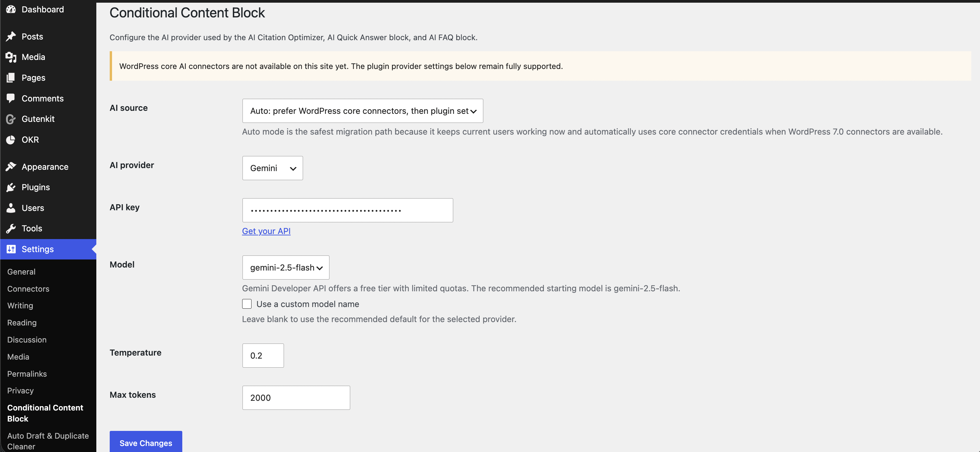Click the Comments speech bubble icon
980x452 pixels.
tap(11, 98)
